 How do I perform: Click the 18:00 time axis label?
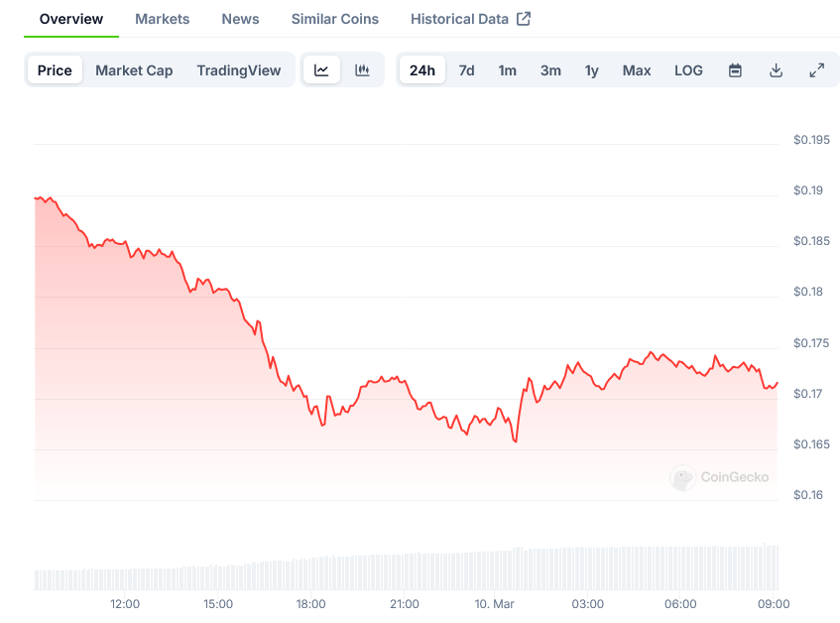310,604
